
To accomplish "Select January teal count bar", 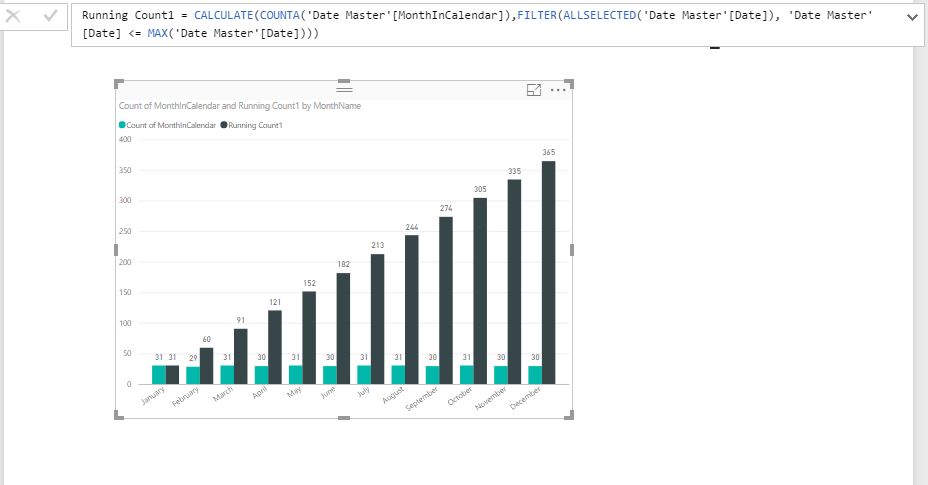I will pos(159,375).
